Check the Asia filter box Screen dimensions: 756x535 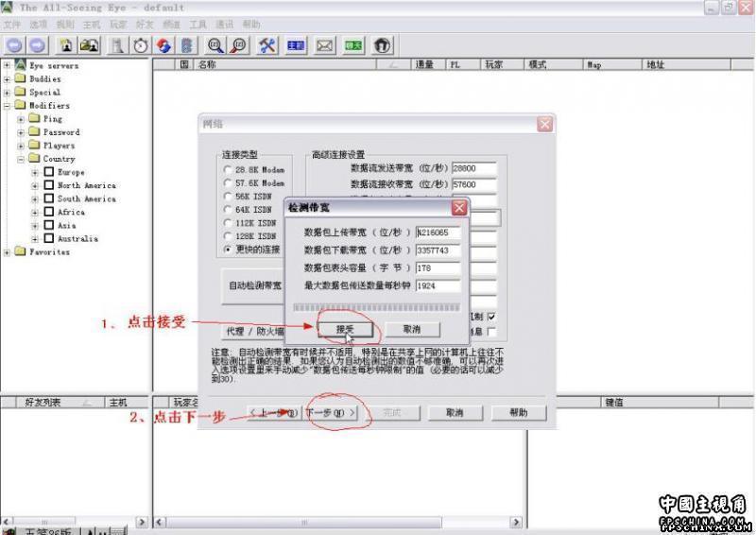pyautogui.click(x=49, y=225)
